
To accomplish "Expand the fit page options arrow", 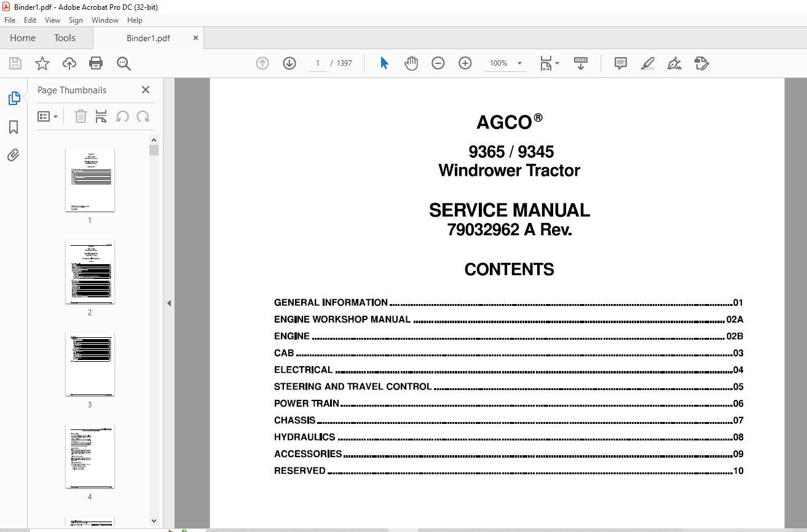I will tap(557, 63).
